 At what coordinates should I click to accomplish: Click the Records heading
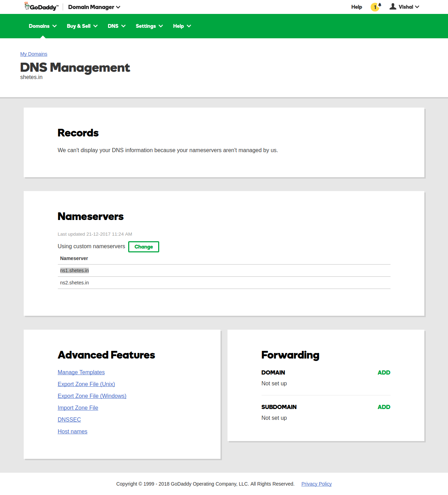click(78, 133)
